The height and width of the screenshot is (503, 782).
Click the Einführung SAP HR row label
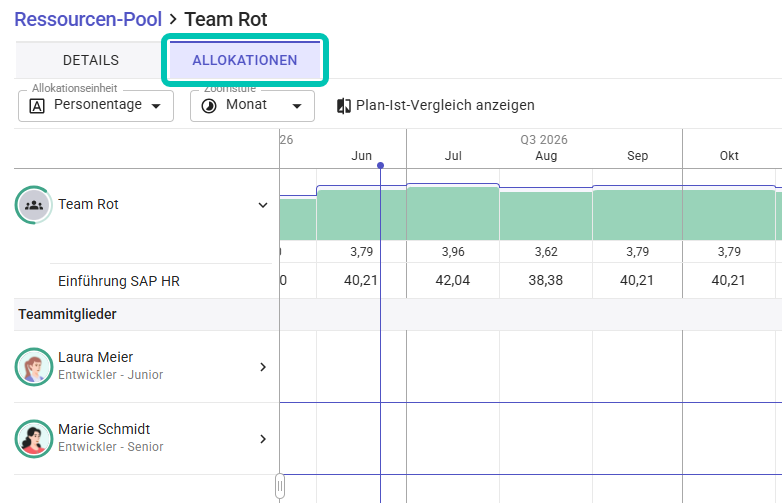pos(119,281)
